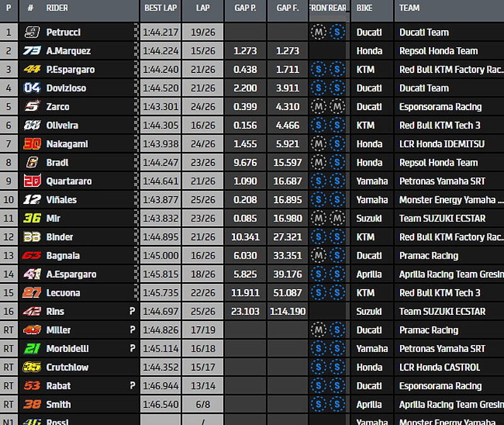Select best lap time '1:44.217'

tap(161, 32)
